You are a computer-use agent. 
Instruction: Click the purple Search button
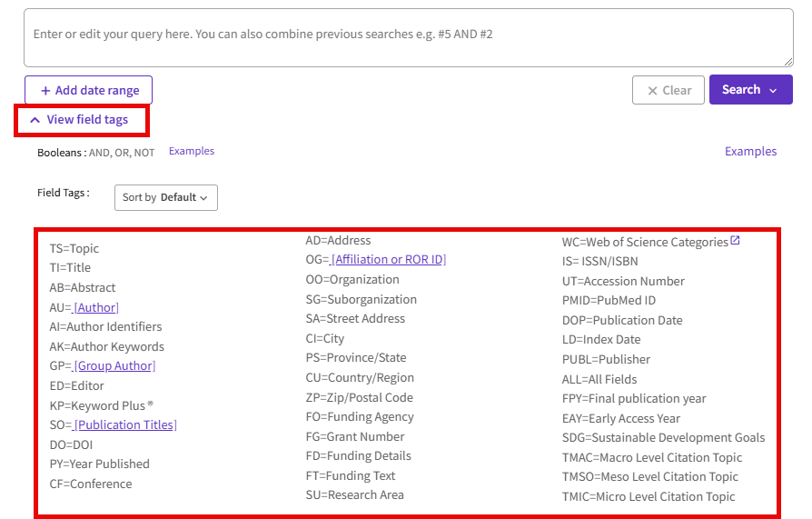click(740, 90)
